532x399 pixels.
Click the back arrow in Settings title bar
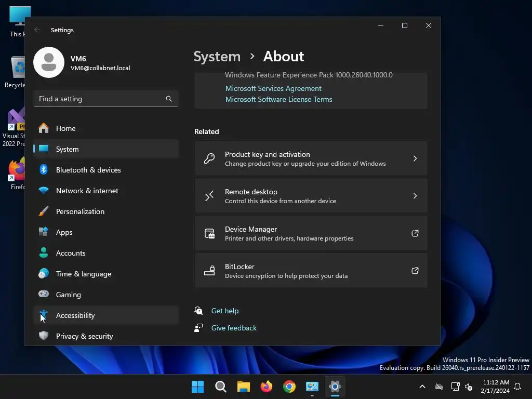[37, 30]
